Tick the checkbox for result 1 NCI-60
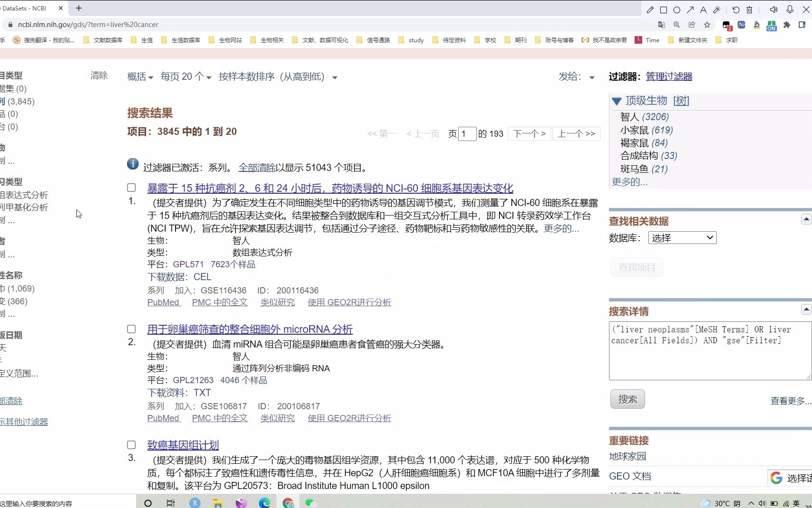 [x=131, y=188]
